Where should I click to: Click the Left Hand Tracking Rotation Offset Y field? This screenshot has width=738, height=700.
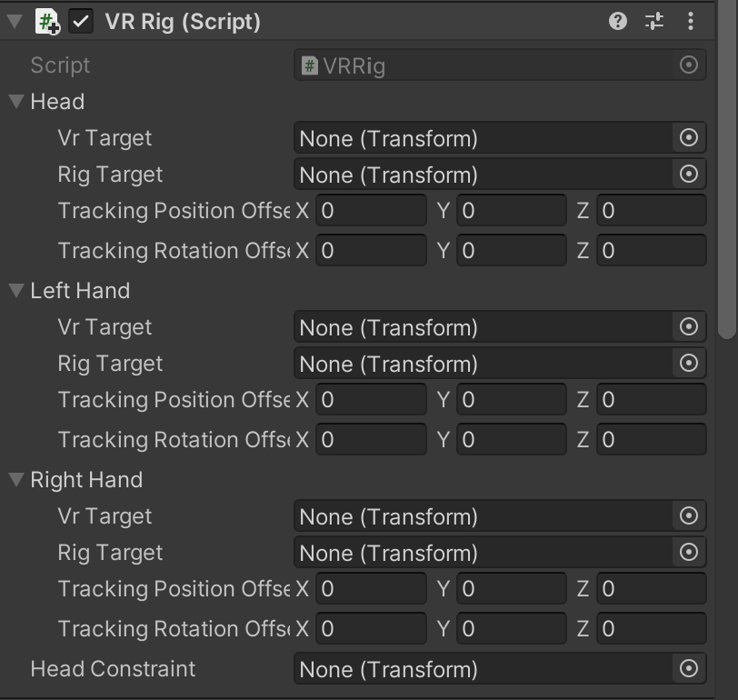coord(511,440)
